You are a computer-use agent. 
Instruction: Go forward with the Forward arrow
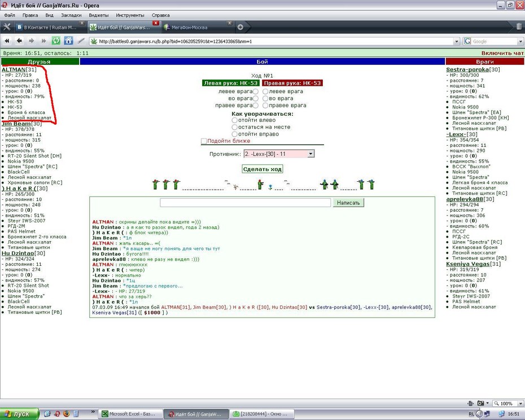(x=32, y=41)
